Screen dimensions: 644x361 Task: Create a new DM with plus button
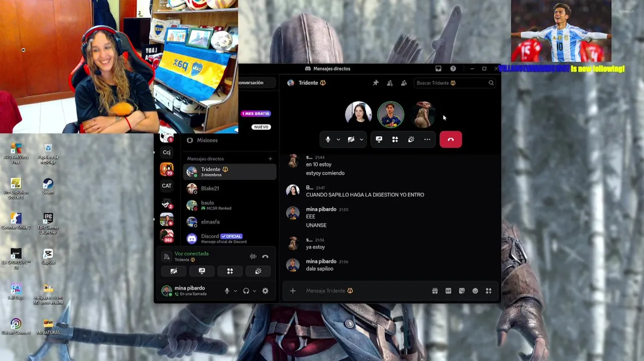point(270,159)
